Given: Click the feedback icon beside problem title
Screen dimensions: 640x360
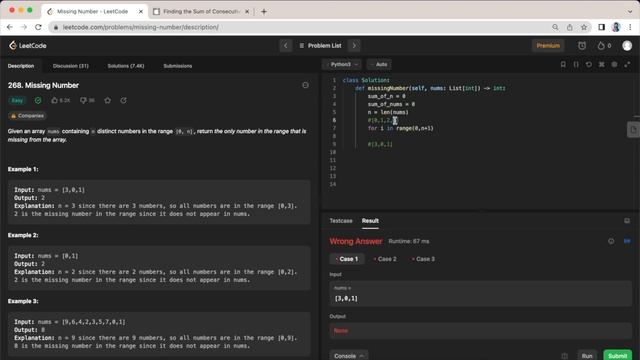Looking at the screenshot, I should click(305, 85).
